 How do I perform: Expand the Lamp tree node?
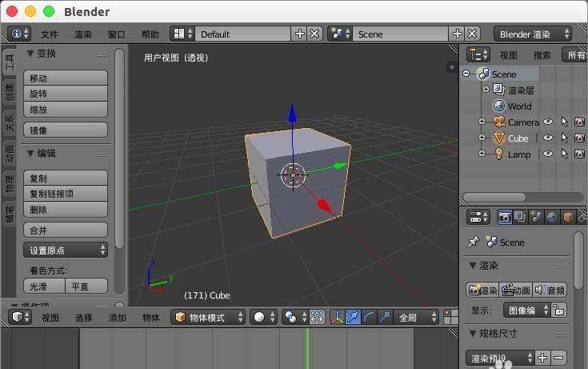click(482, 154)
